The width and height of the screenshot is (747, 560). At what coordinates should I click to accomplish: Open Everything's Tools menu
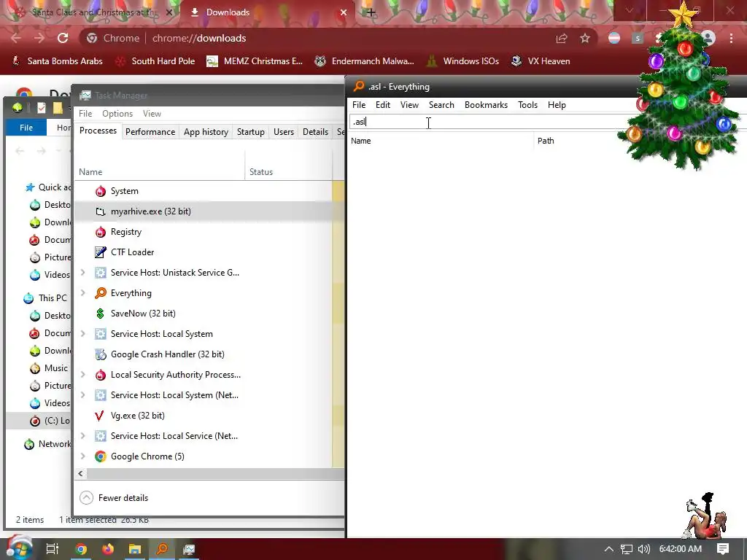(527, 105)
